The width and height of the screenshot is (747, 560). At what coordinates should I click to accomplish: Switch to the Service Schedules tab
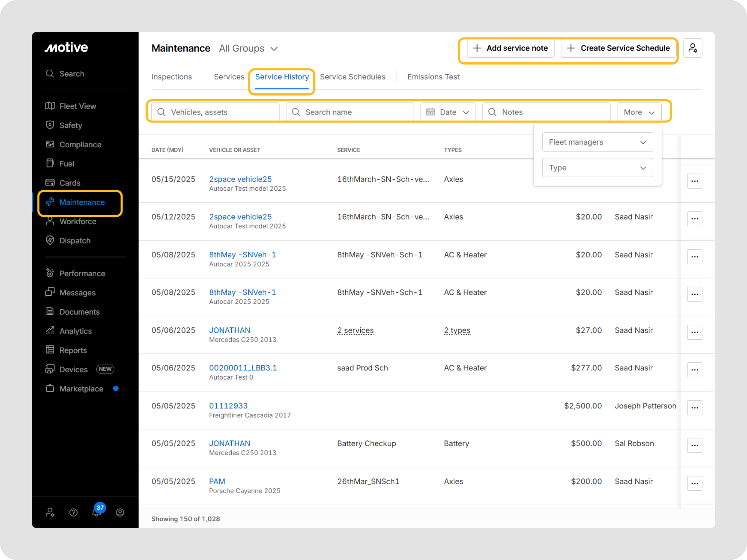tap(352, 77)
